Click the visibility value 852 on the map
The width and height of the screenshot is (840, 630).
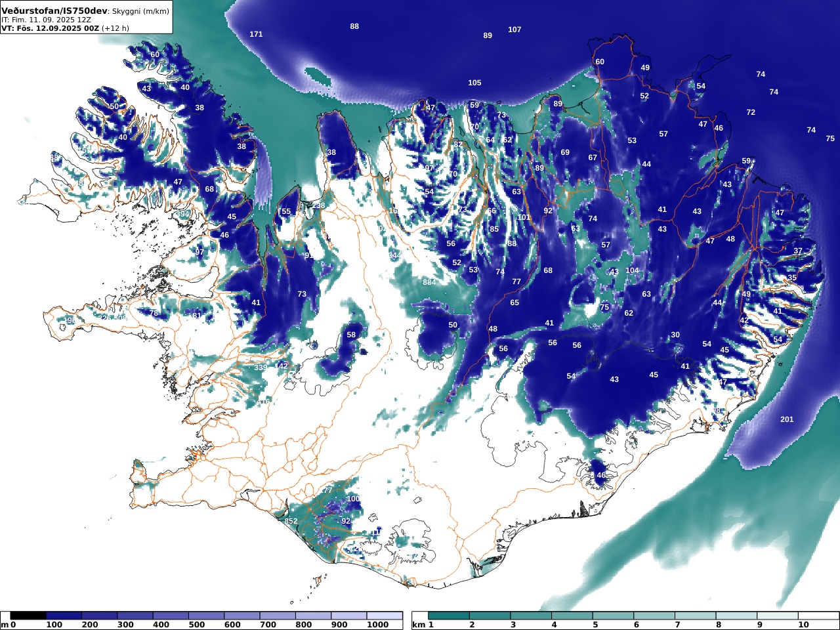pyautogui.click(x=291, y=521)
